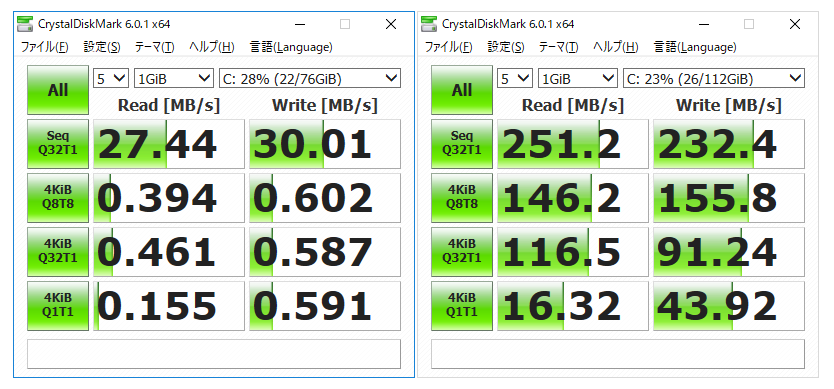
Task: Close the left CrystalDiskMark window
Action: pyautogui.click(x=391, y=24)
